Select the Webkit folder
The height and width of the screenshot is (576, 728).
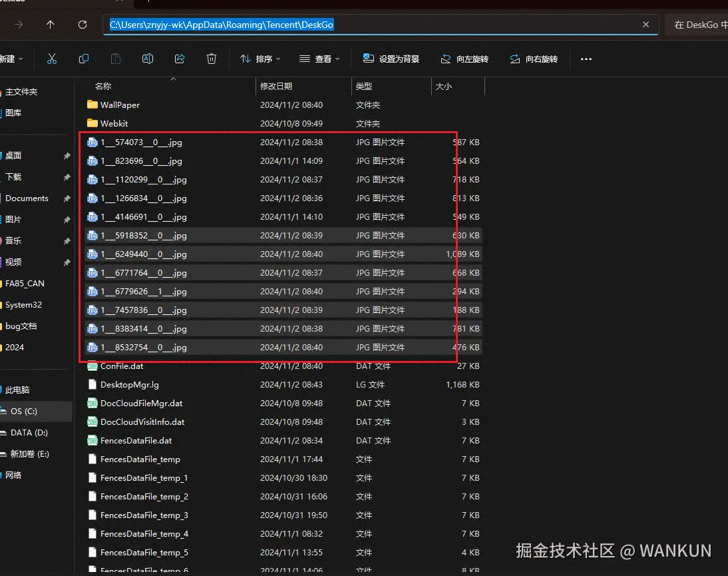pos(283,124)
